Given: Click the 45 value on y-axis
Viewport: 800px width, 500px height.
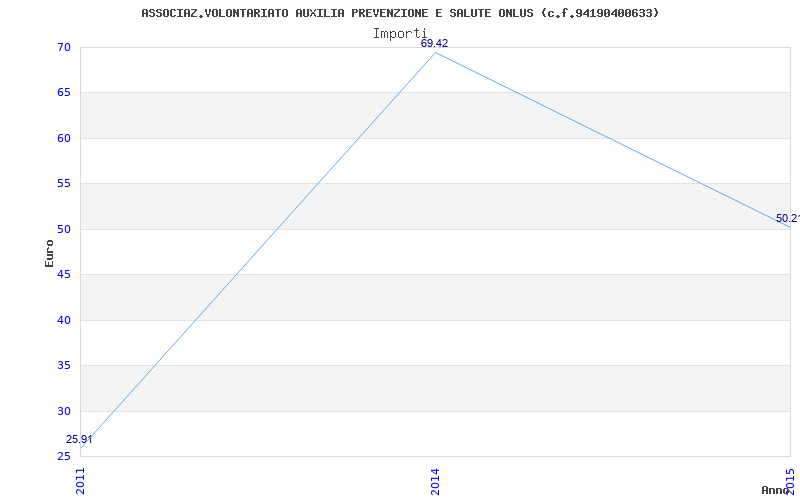Looking at the screenshot, I should (x=64, y=274).
